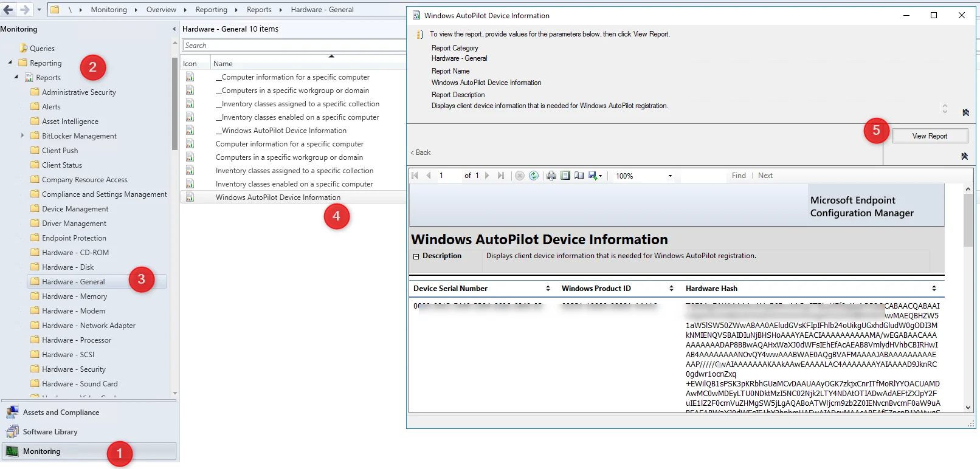This screenshot has height=469, width=980.
Task: Click Overview in breadcrumb path
Action: click(161, 10)
